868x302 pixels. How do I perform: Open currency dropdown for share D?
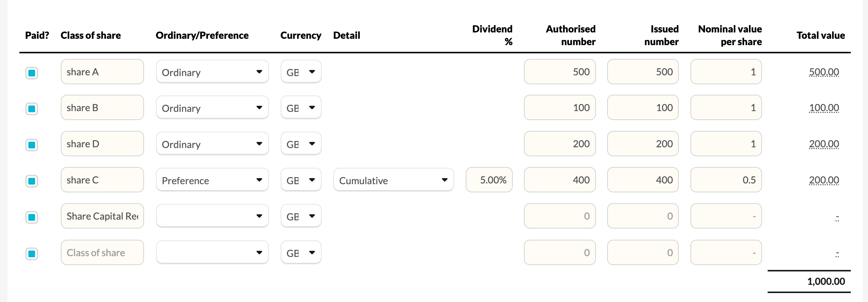point(301,144)
